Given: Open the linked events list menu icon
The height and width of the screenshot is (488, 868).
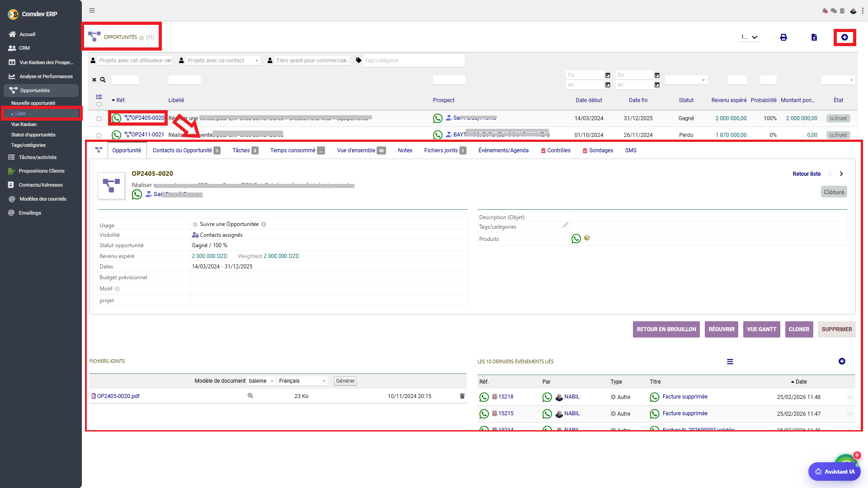Looking at the screenshot, I should (730, 362).
